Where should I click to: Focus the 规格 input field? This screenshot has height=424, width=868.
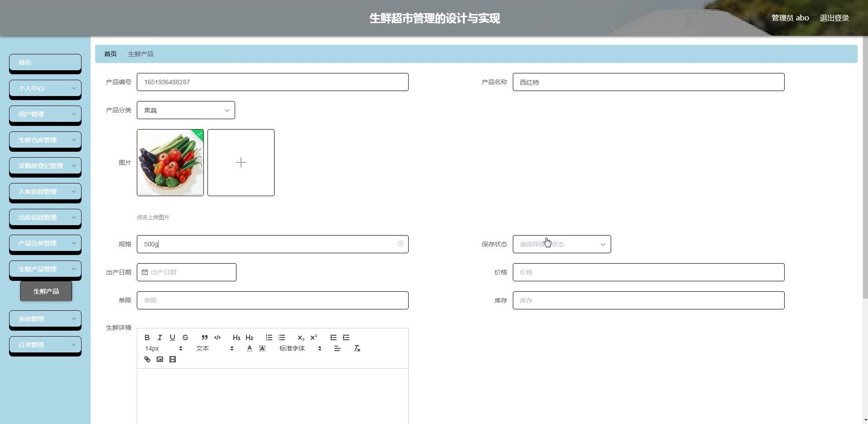click(273, 244)
